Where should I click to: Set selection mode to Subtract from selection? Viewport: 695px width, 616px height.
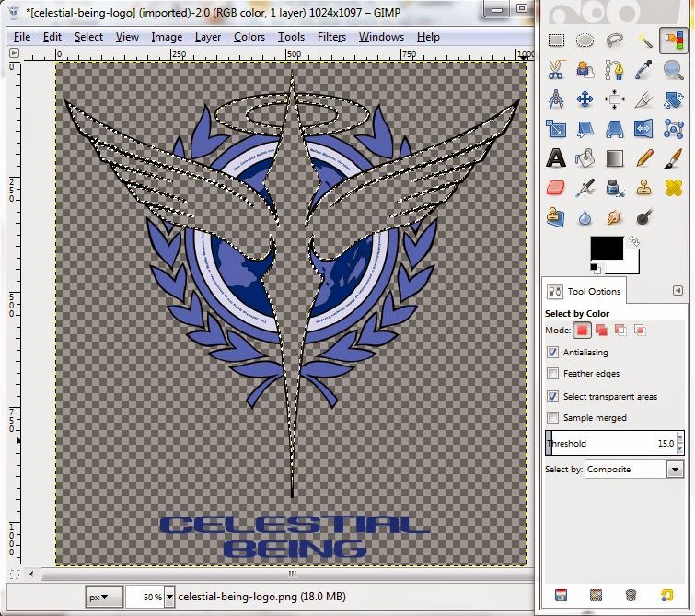[x=620, y=330]
